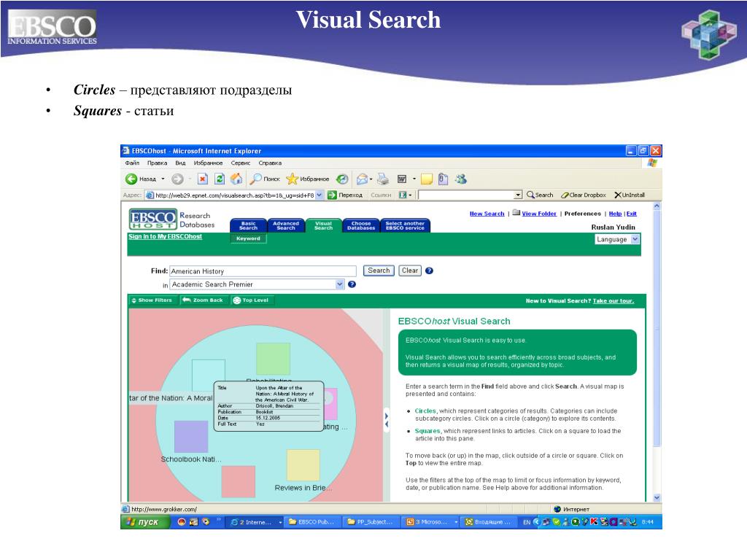Click the Windows пуск Start button
This screenshot has width=747, height=560.
145,522
